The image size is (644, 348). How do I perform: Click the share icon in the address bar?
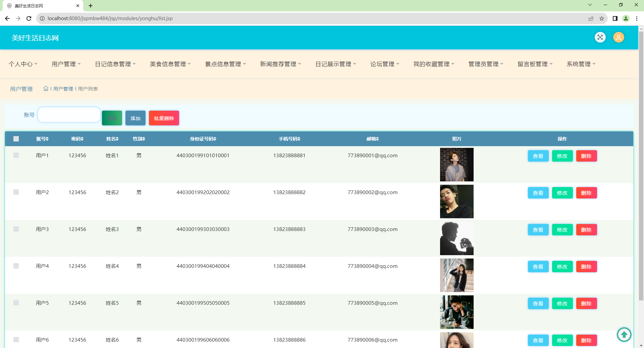[591, 18]
